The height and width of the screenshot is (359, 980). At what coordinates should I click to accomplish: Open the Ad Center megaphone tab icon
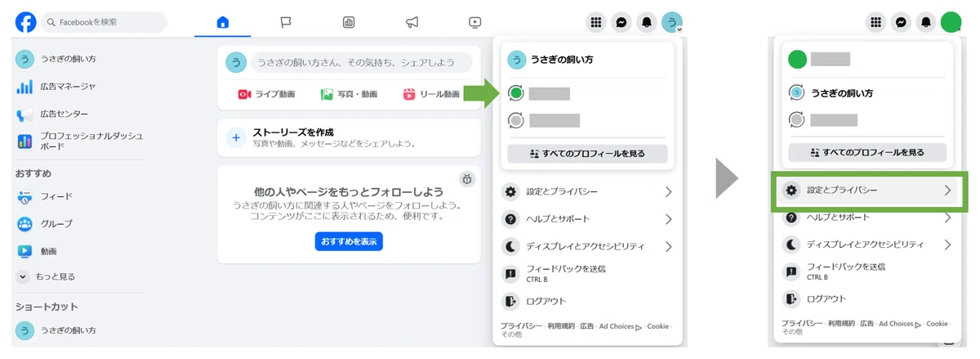pos(412,22)
